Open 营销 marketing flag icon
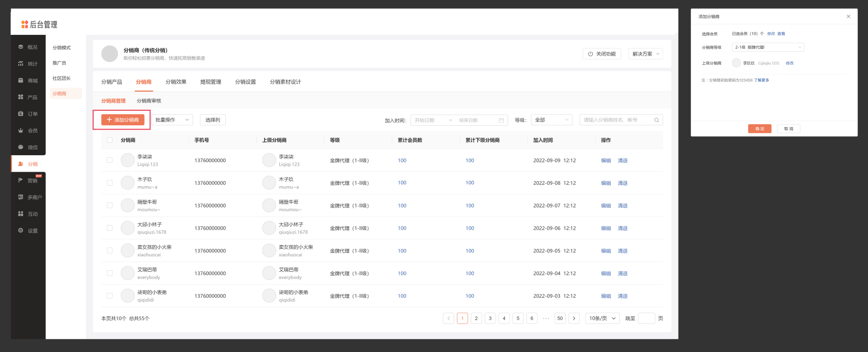868x352 pixels. [x=21, y=180]
